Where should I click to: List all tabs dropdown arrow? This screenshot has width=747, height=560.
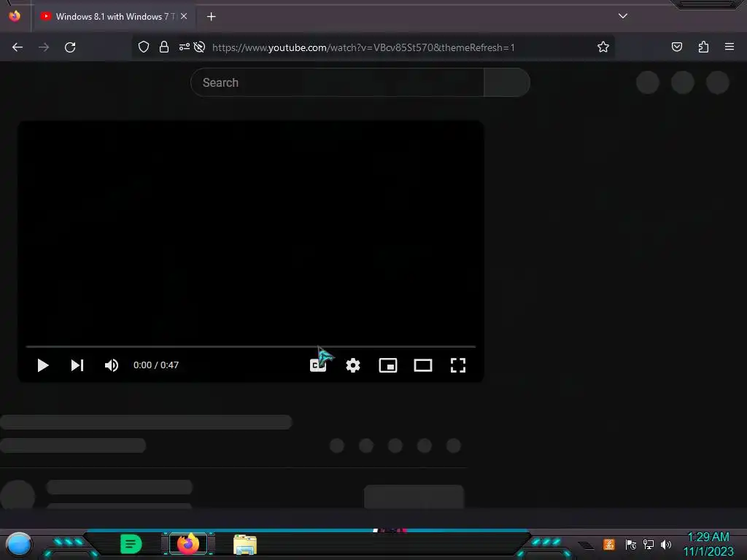pyautogui.click(x=623, y=16)
